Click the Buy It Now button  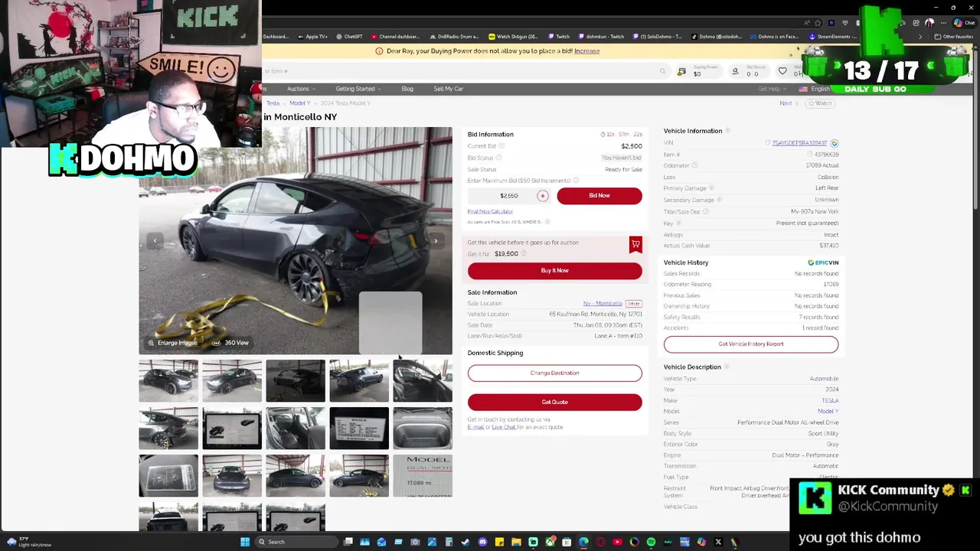tap(555, 270)
